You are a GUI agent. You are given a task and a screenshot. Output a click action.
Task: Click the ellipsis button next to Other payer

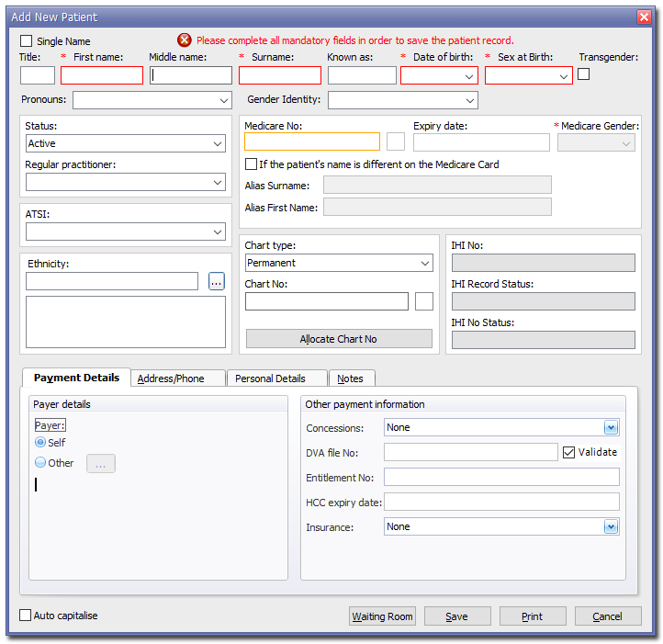point(101,464)
